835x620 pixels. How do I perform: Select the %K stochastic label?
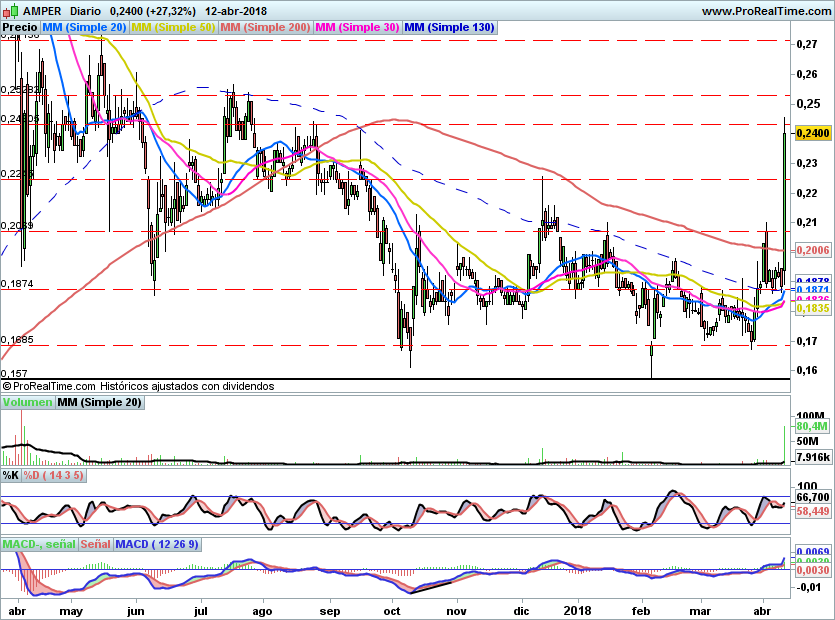[x=11, y=475]
